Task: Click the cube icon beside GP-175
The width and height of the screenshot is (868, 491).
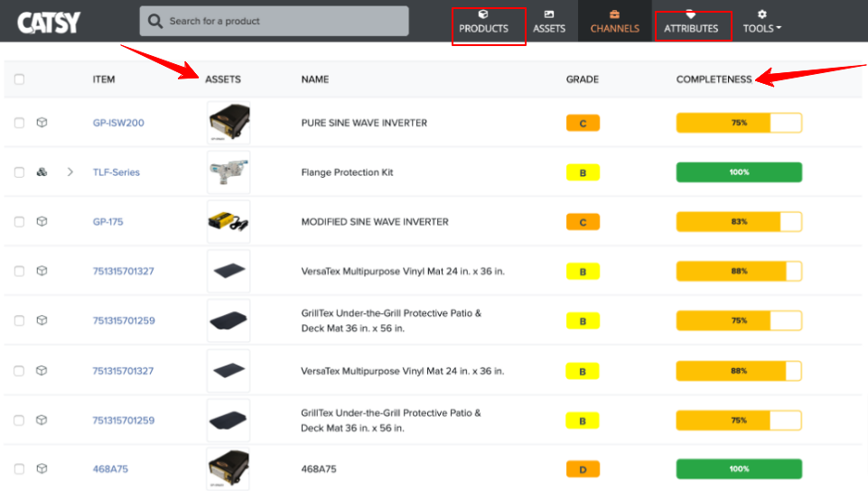Action: pyautogui.click(x=42, y=221)
